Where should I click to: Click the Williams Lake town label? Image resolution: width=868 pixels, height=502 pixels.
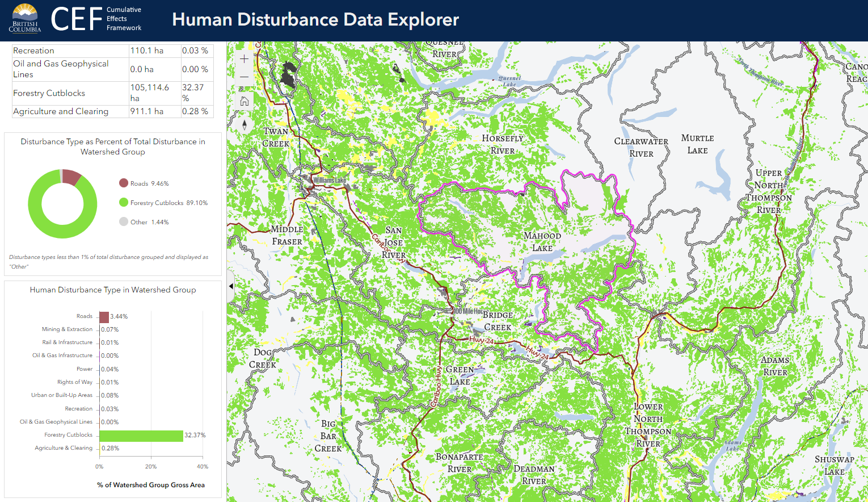point(330,180)
